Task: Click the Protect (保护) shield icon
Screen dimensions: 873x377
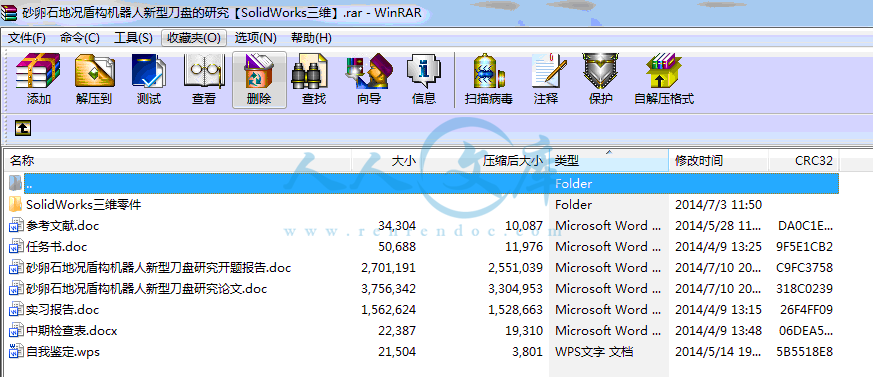Action: [600, 71]
